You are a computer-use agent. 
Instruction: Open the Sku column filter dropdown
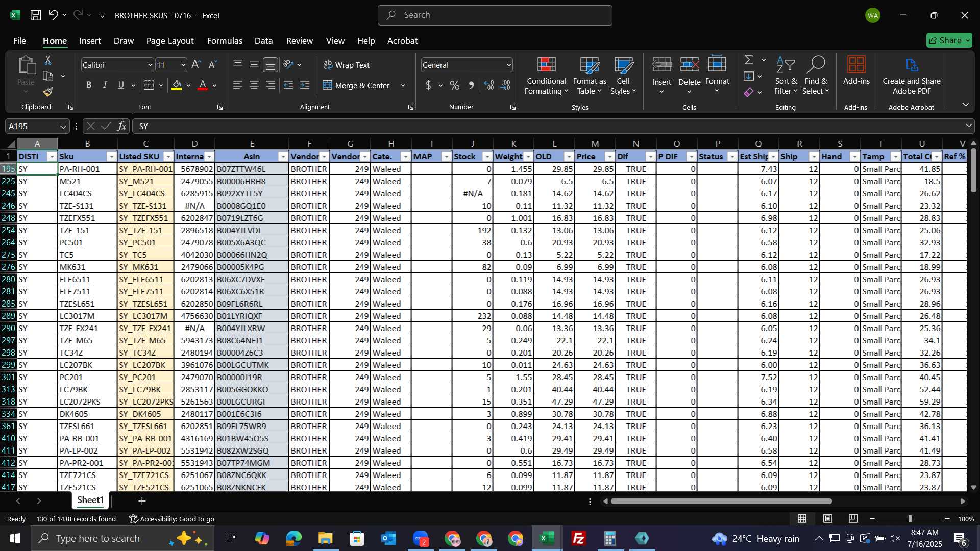tap(111, 157)
